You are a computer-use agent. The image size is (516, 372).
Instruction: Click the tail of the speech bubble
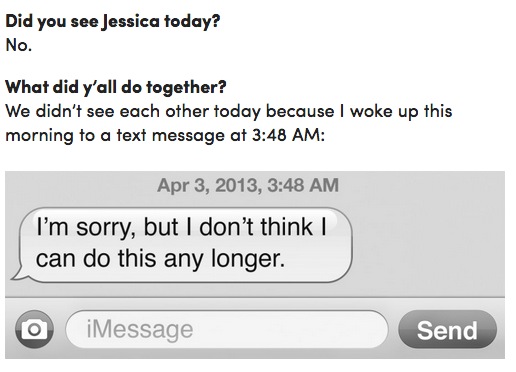click(x=17, y=274)
